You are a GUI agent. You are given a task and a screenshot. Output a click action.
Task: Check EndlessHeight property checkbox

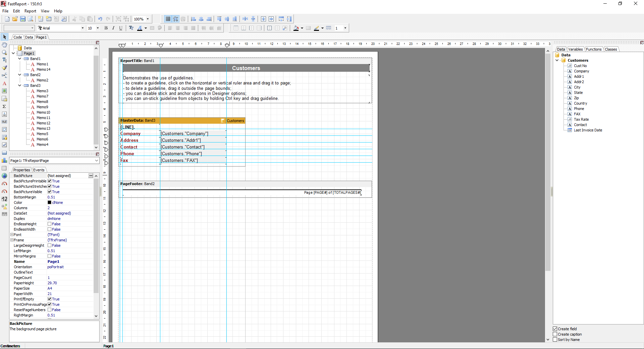(49, 224)
